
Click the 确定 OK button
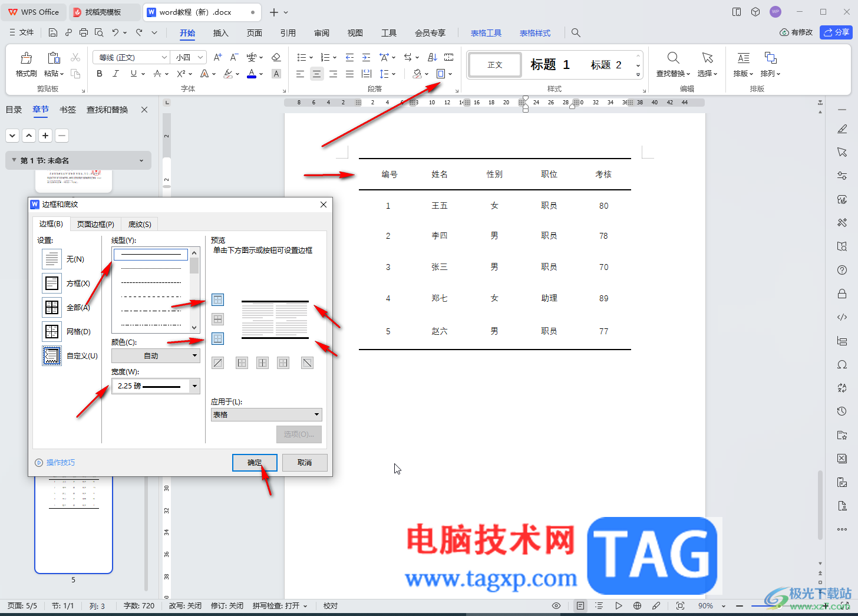click(255, 463)
